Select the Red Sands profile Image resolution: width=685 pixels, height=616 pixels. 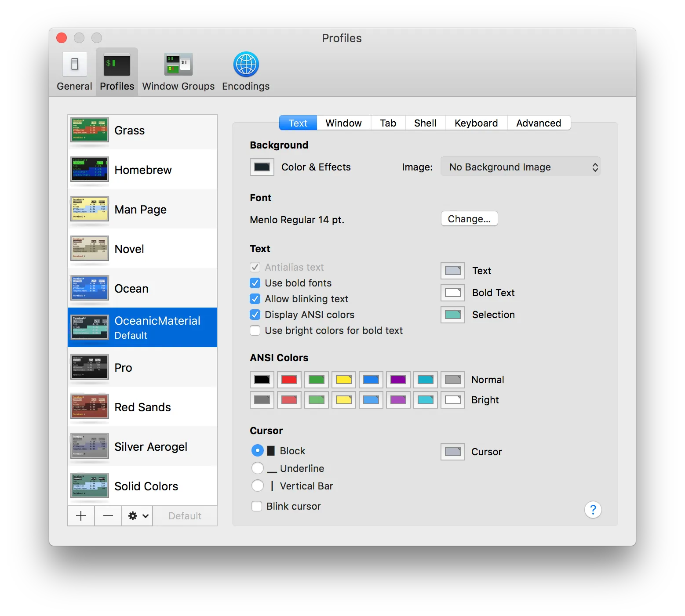[142, 407]
